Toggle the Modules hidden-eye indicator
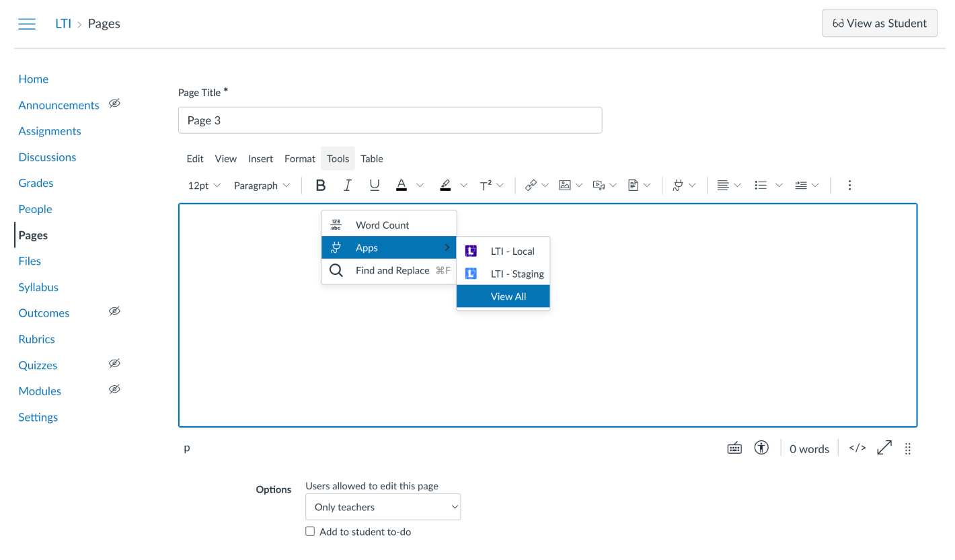Screen dimensions: 955x560 [115, 390]
